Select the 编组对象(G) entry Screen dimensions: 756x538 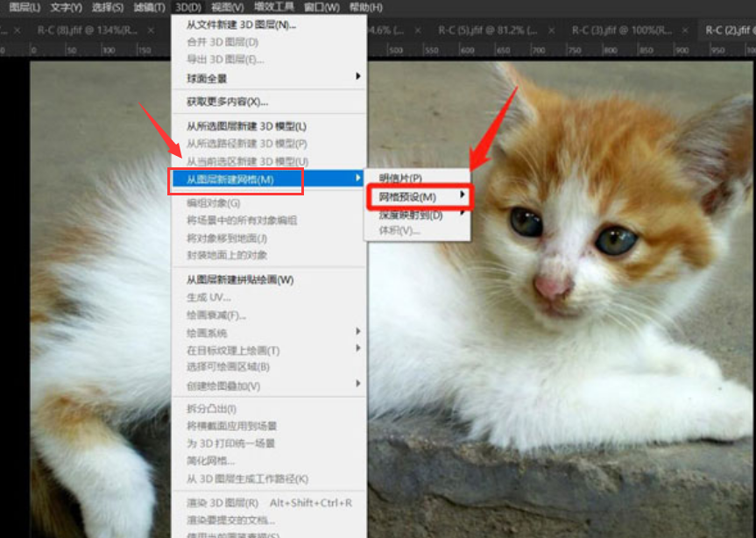click(269, 203)
